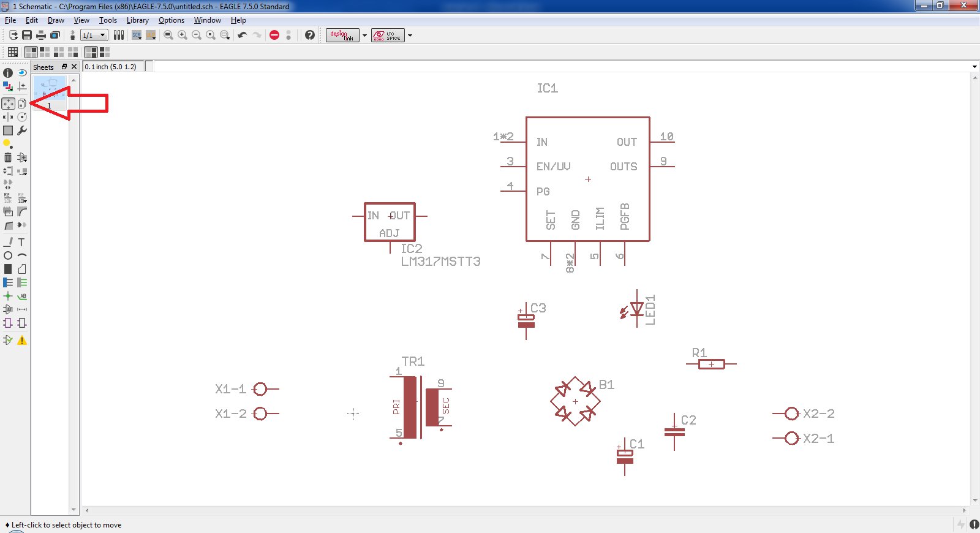
Task: Click the Zoom out magnifier
Action: (197, 35)
